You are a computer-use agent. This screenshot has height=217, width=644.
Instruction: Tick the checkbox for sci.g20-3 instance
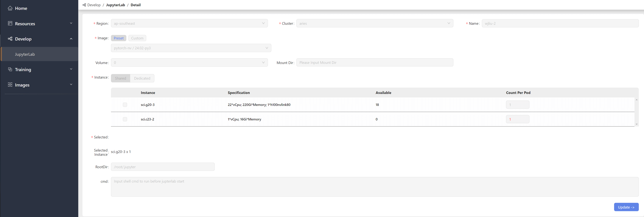pyautogui.click(x=125, y=105)
